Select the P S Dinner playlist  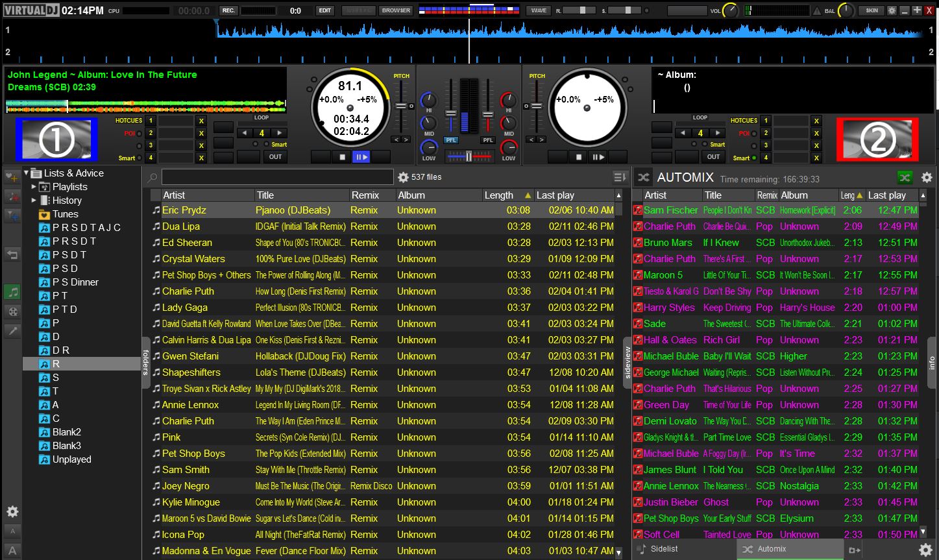point(75,282)
